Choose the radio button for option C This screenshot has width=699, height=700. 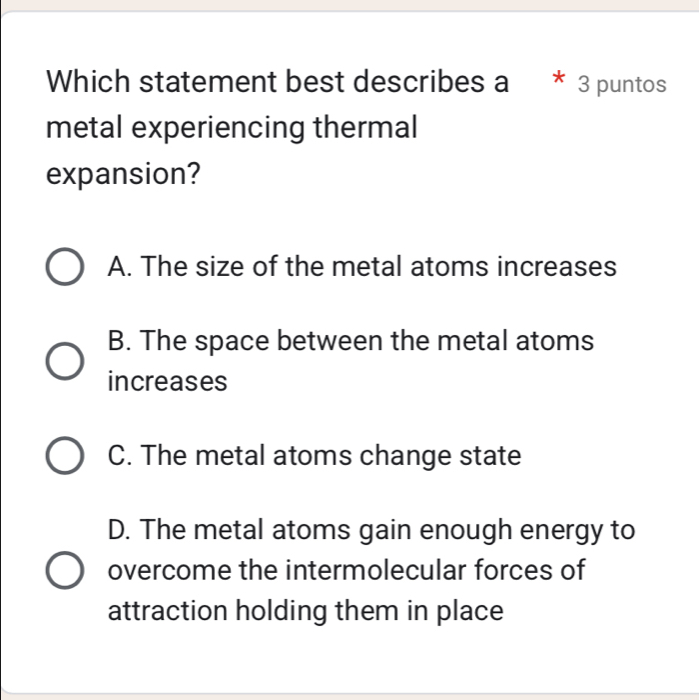[x=65, y=457]
